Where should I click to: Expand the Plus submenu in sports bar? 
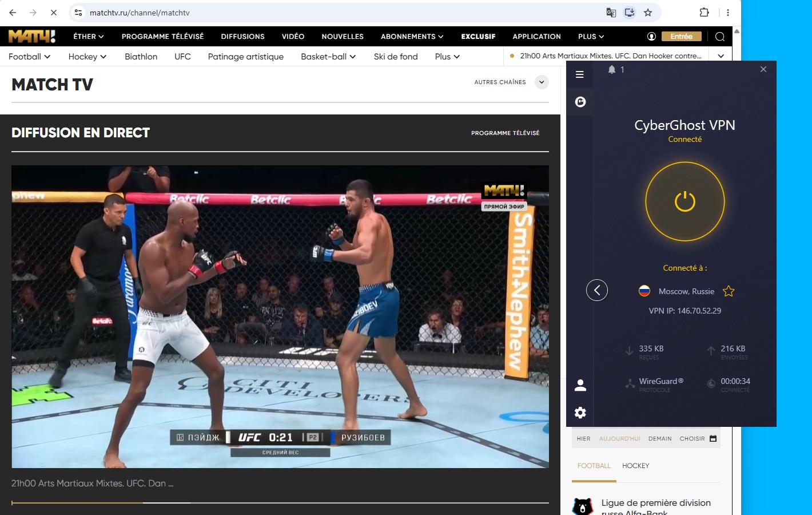pyautogui.click(x=447, y=56)
